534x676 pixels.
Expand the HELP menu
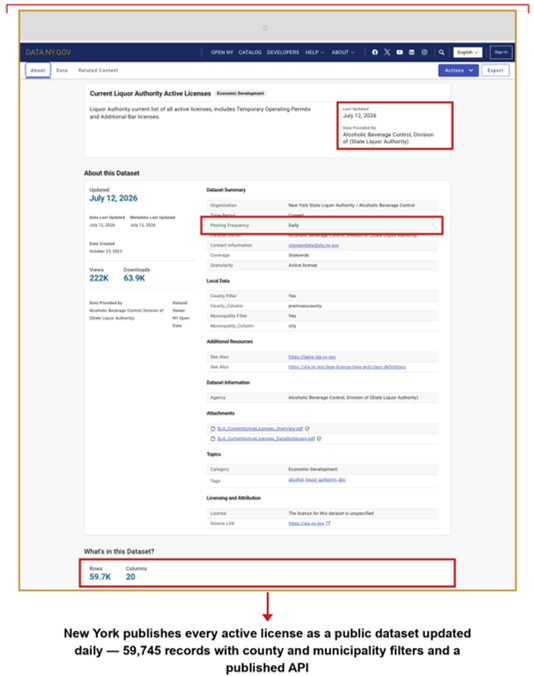tap(315, 52)
